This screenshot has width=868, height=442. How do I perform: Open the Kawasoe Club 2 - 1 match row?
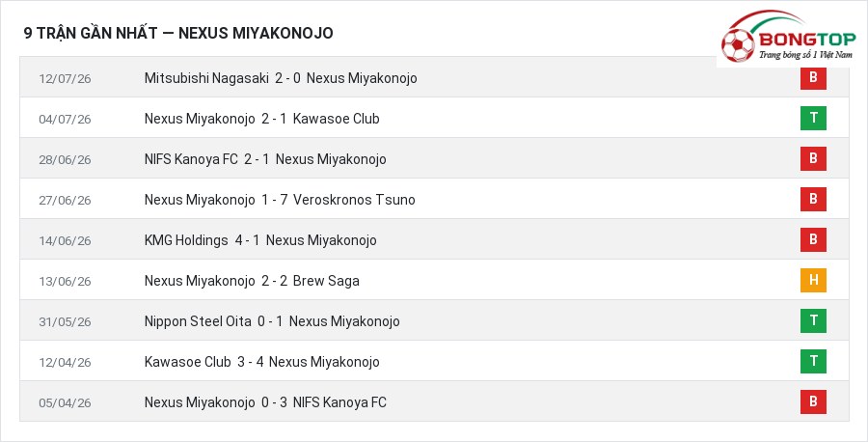(434, 118)
